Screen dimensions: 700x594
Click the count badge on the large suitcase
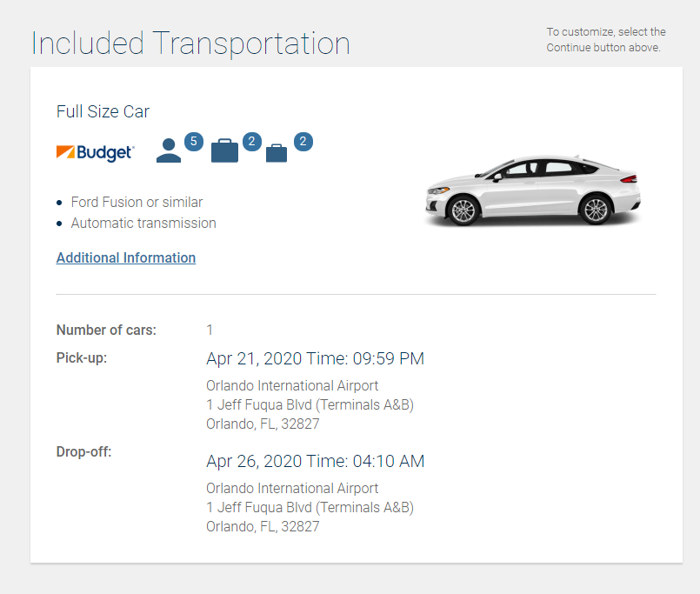pyautogui.click(x=251, y=141)
